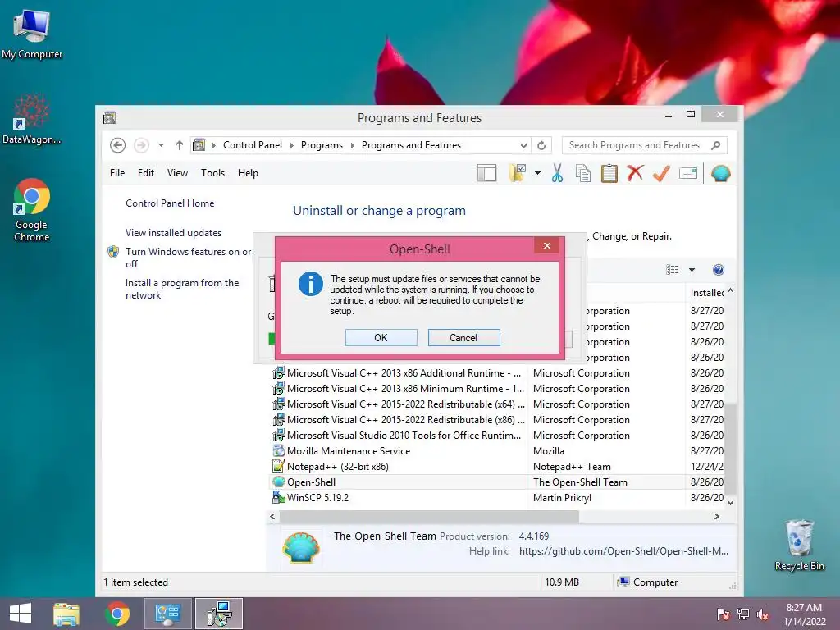Click the network tray icon
The image size is (840, 630).
coord(743,614)
